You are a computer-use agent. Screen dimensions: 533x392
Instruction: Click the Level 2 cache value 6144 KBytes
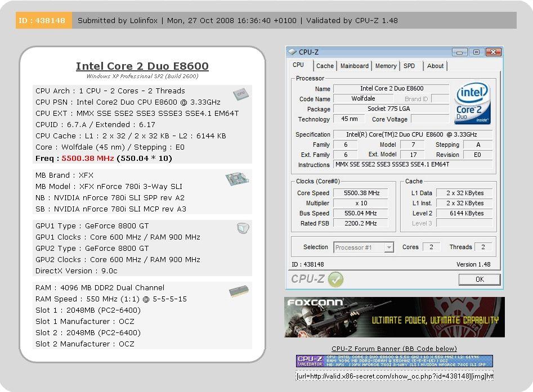tap(464, 213)
